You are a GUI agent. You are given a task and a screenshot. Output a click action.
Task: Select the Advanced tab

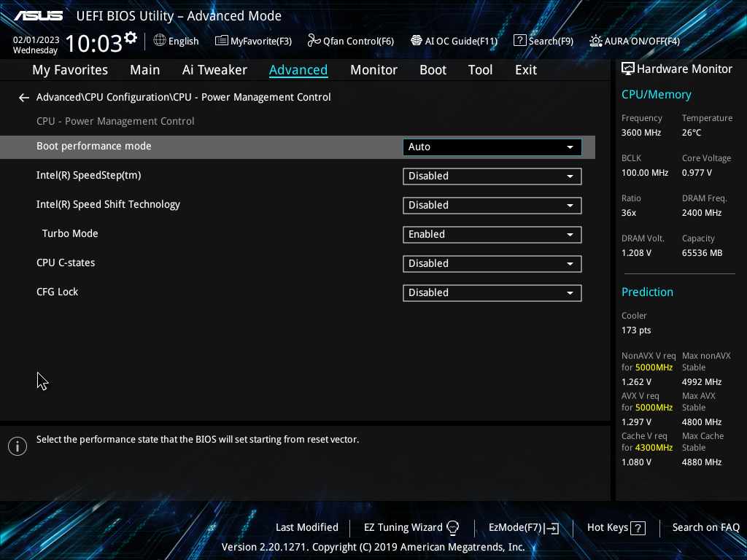[x=298, y=70]
